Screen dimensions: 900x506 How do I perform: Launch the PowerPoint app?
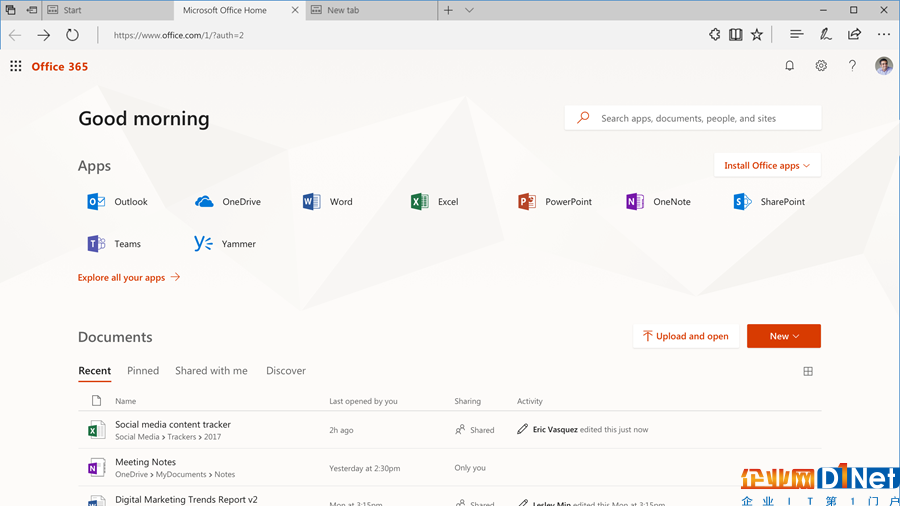[554, 202]
